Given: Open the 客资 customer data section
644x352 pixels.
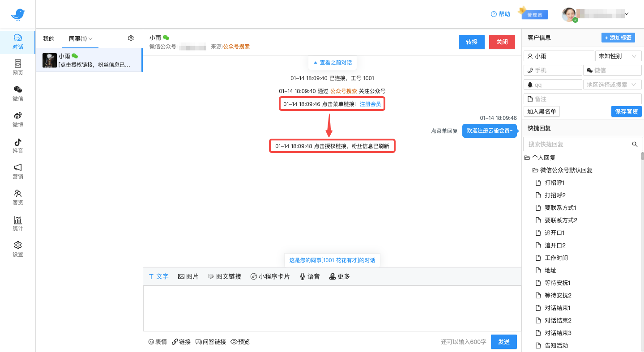Looking at the screenshot, I should 17,198.
